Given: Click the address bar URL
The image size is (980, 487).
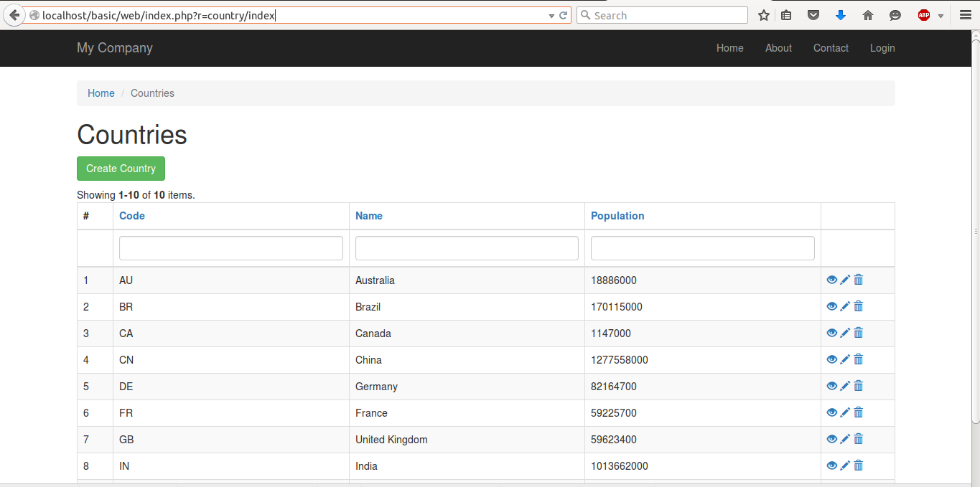Looking at the screenshot, I should tap(159, 15).
